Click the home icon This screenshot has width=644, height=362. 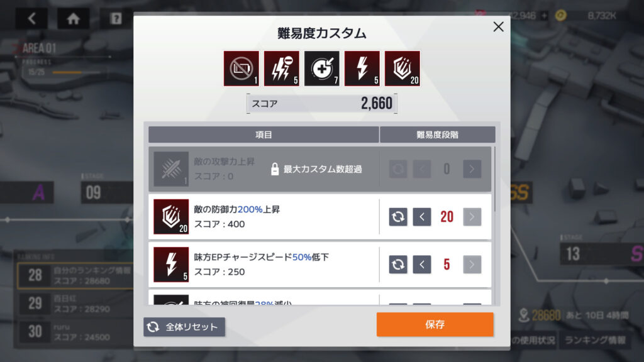73,18
